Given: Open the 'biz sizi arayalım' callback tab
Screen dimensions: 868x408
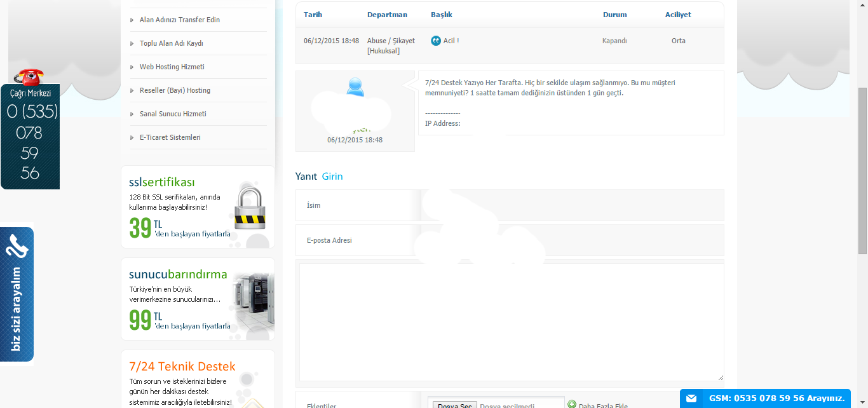Looking at the screenshot, I should 17,295.
